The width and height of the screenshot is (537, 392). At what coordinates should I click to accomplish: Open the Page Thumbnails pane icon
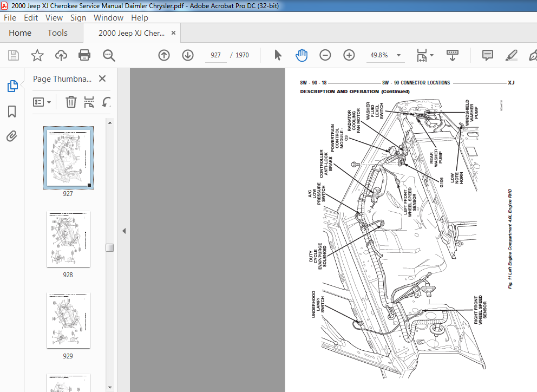point(12,86)
